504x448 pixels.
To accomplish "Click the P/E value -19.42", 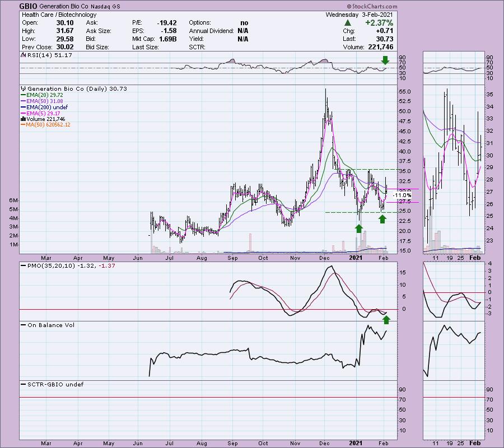I will tap(167, 23).
